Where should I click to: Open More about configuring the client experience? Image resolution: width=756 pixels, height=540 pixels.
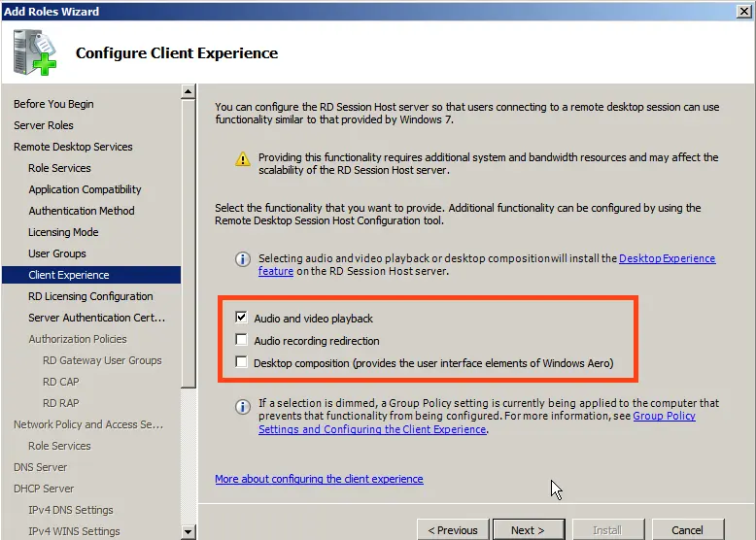coord(319,479)
